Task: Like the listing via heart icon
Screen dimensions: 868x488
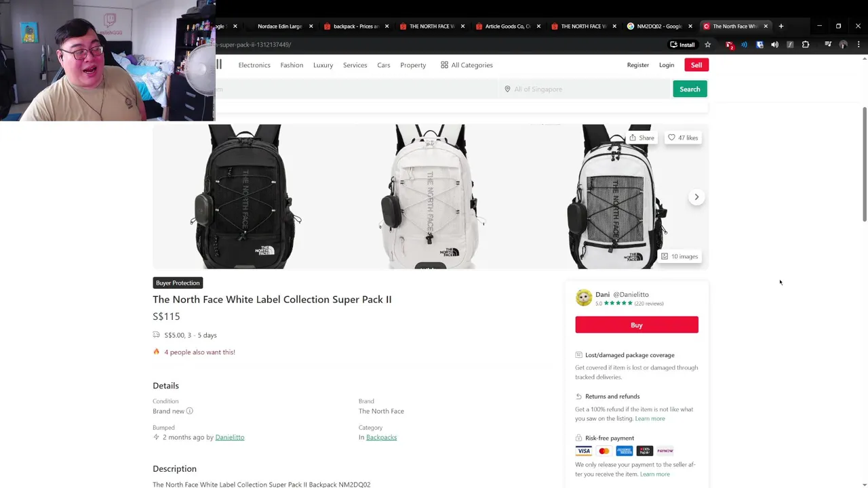Action: [x=683, y=138]
